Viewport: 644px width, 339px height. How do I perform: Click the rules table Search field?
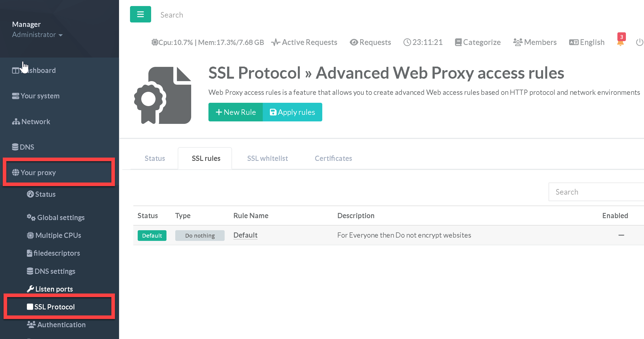point(595,192)
